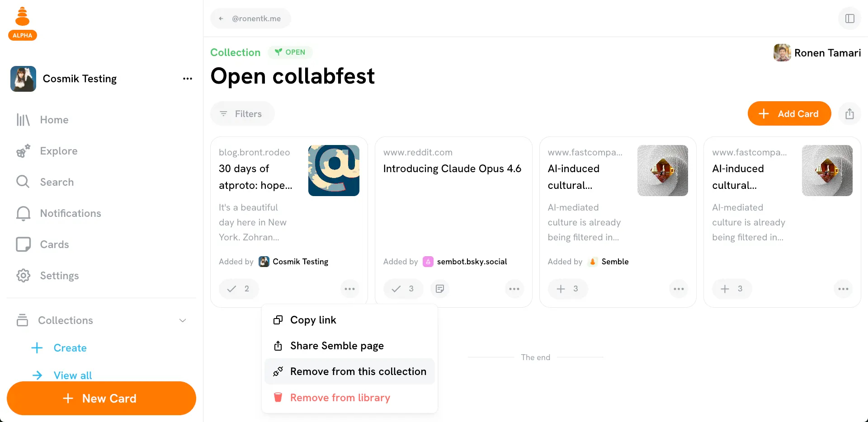
Task: Toggle saved checkmark on Claude Opus card
Action: 403,289
